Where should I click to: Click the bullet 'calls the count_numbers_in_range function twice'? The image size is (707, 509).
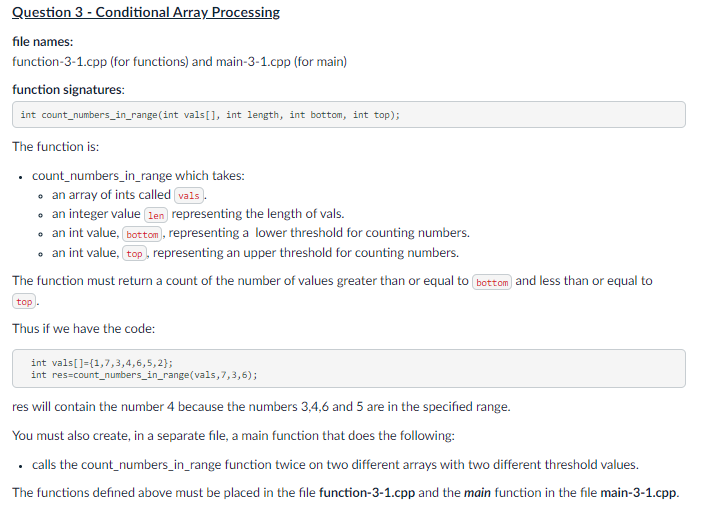tap(335, 465)
